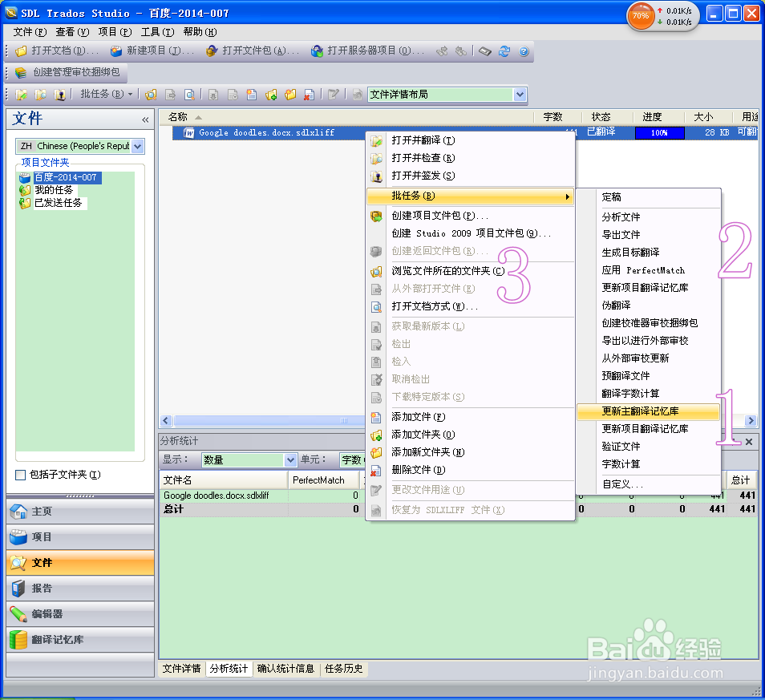Image resolution: width=765 pixels, height=700 pixels.
Task: Go to the 项目 navigation view
Action: point(80,537)
